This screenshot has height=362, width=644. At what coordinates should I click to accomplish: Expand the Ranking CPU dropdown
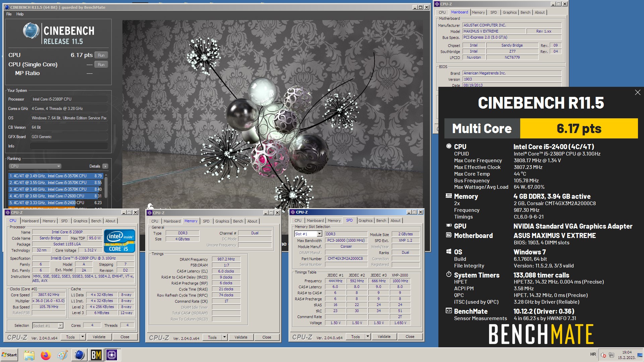click(35, 166)
